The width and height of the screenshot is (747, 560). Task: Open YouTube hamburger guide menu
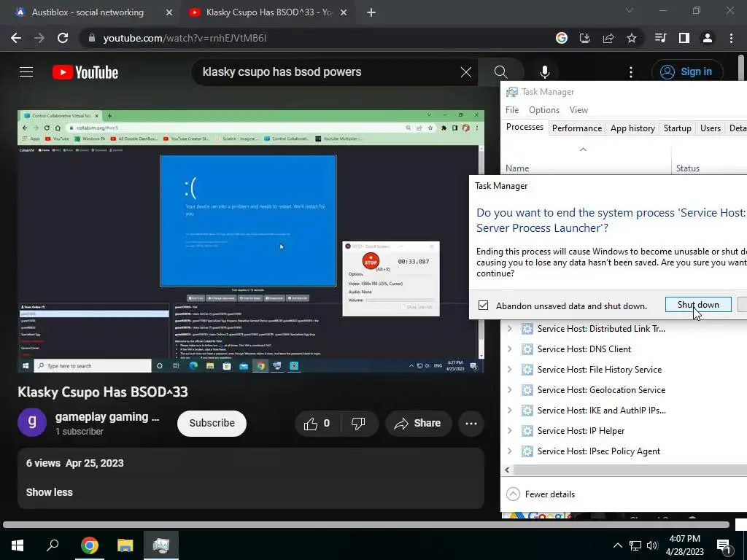[x=26, y=72]
